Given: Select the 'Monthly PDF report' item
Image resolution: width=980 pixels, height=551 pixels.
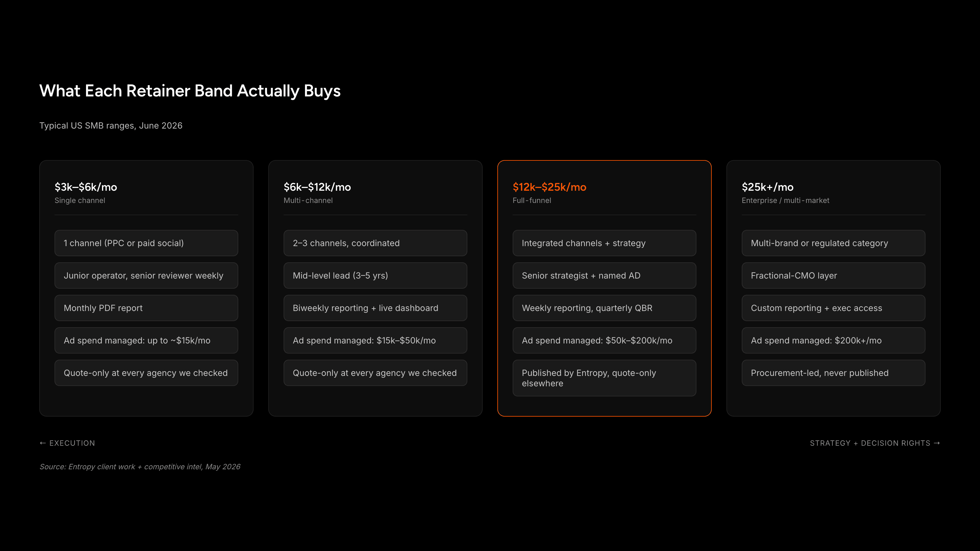Looking at the screenshot, I should 146,308.
